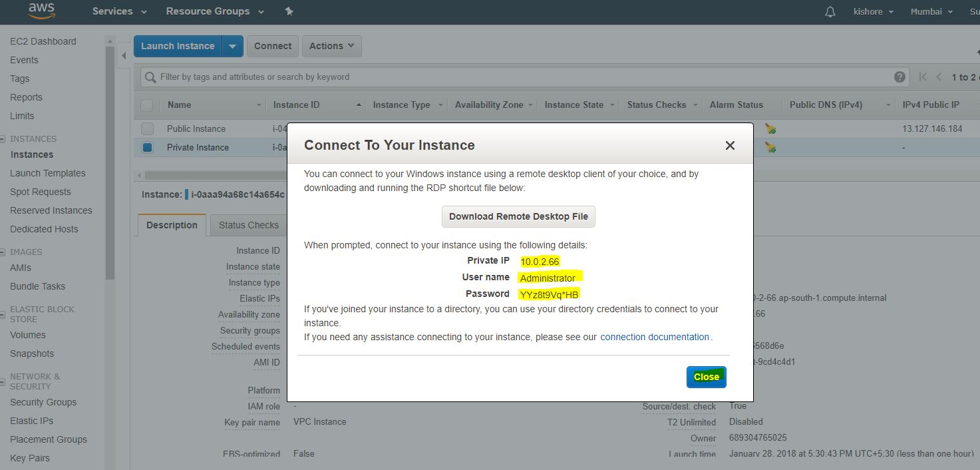Open the notifications bell icon

pyautogui.click(x=830, y=12)
